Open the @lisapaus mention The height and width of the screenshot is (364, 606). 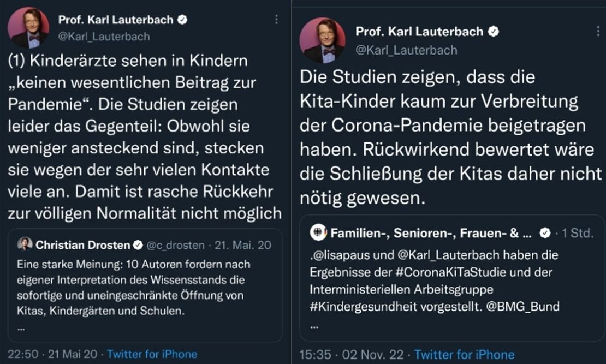tap(338, 254)
